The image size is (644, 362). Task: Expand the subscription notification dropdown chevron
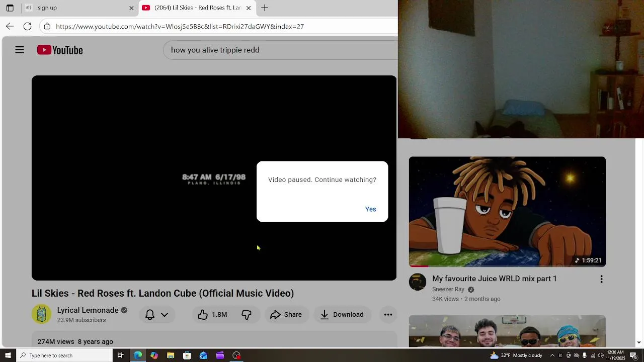tap(165, 315)
